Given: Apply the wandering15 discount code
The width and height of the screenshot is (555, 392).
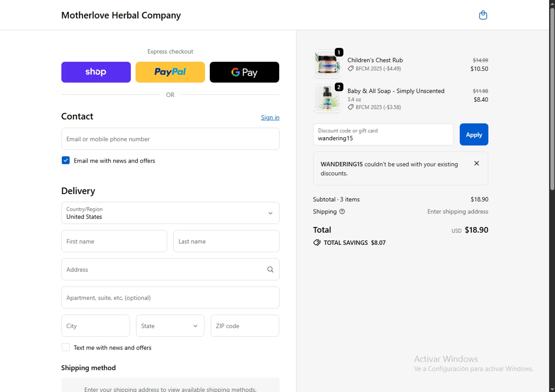Looking at the screenshot, I should (x=474, y=135).
